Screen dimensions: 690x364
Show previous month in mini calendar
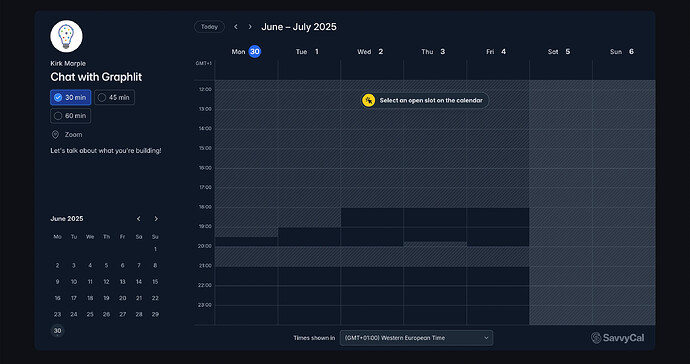tap(139, 219)
